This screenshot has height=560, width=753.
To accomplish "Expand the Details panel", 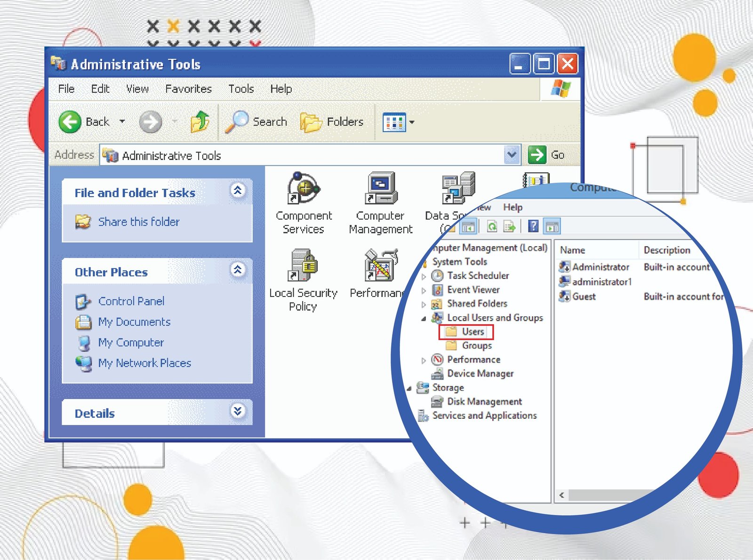I will 238,411.
